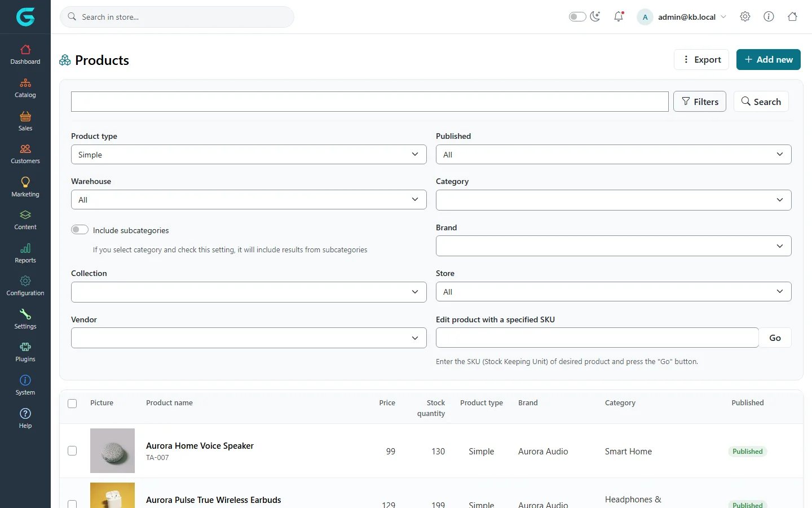The width and height of the screenshot is (812, 508).
Task: Open the System sidebar section
Action: [25, 386]
